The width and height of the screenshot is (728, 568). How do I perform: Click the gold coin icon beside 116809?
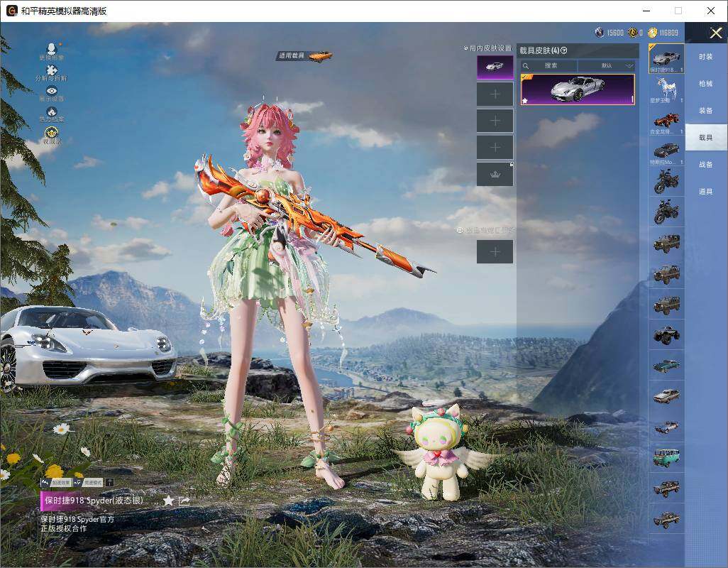(652, 33)
